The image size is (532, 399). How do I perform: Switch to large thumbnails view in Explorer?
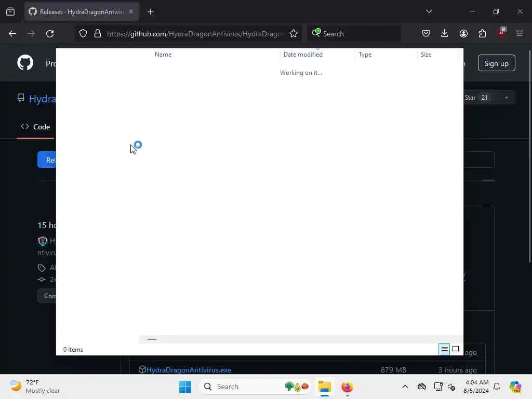tap(456, 349)
